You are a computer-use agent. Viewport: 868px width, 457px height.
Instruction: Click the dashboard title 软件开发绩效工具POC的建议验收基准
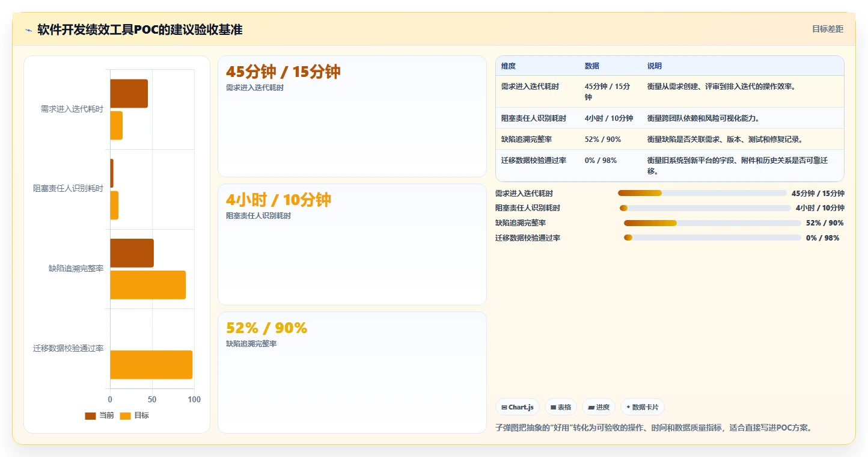(x=140, y=29)
